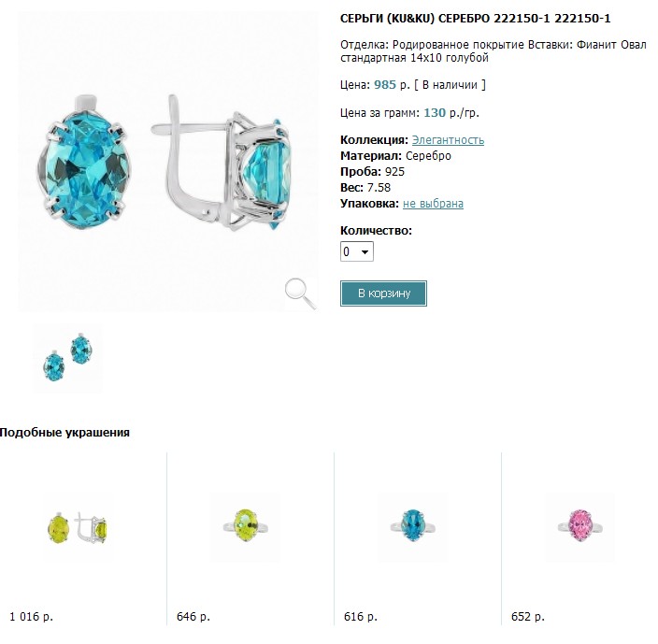Open the green stone ring similar item
This screenshot has height=644, width=658.
point(245,527)
